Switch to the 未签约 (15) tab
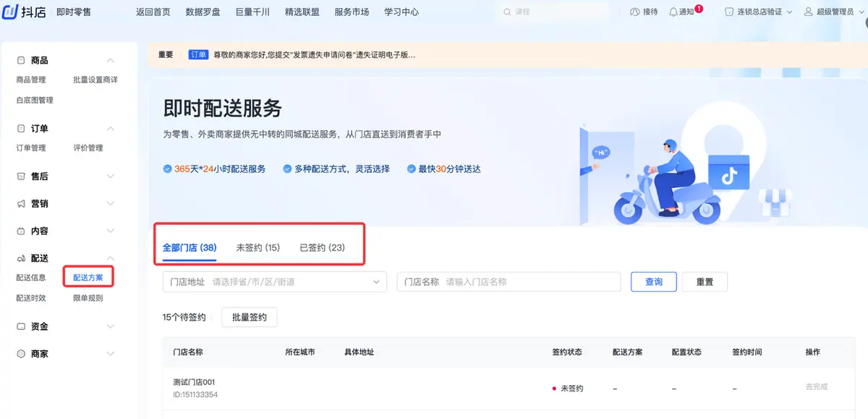This screenshot has width=868, height=419. point(258,248)
